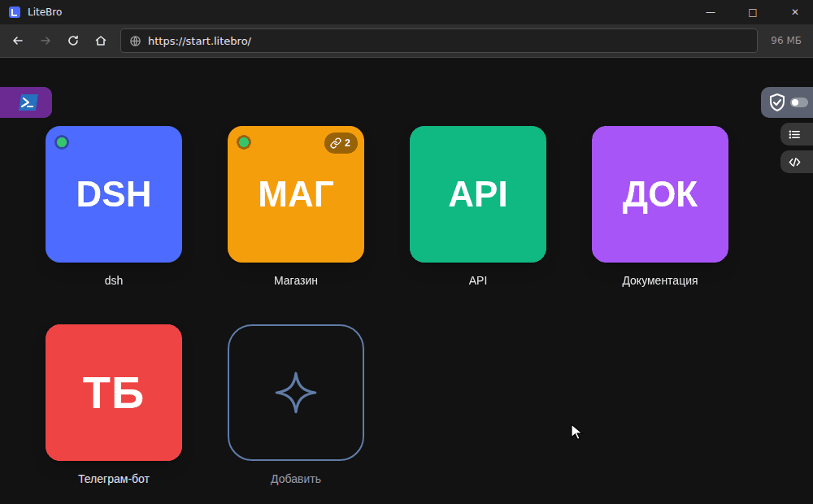Click the Документация label
The width and height of the screenshot is (813, 504).
pyautogui.click(x=660, y=281)
